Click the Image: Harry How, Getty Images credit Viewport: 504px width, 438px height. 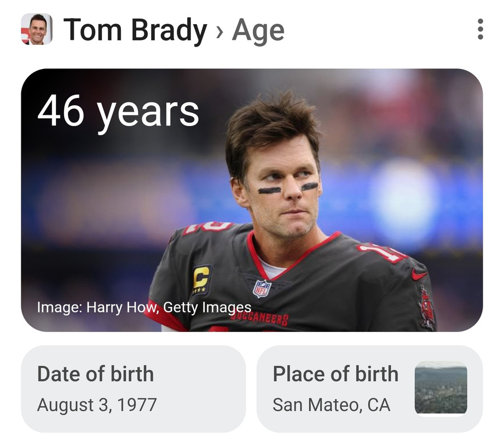pos(144,307)
